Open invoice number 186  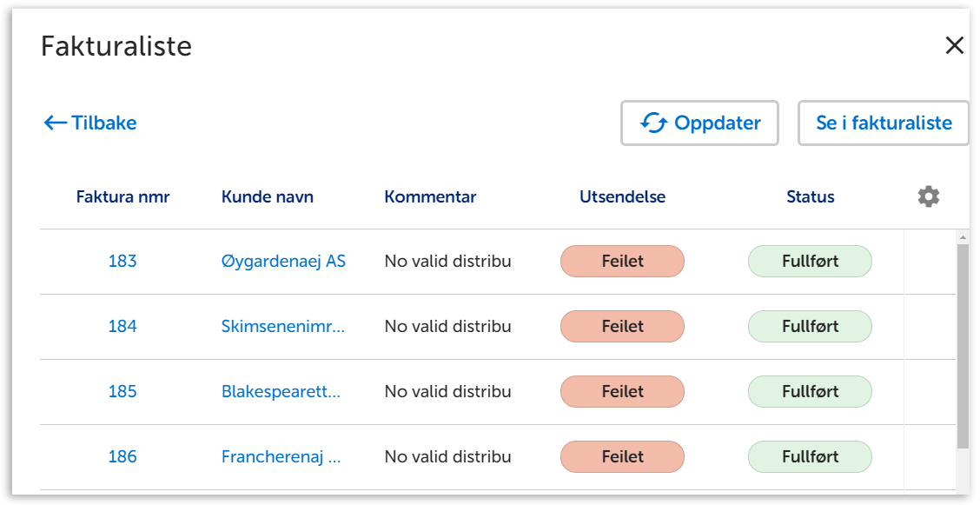click(x=122, y=457)
